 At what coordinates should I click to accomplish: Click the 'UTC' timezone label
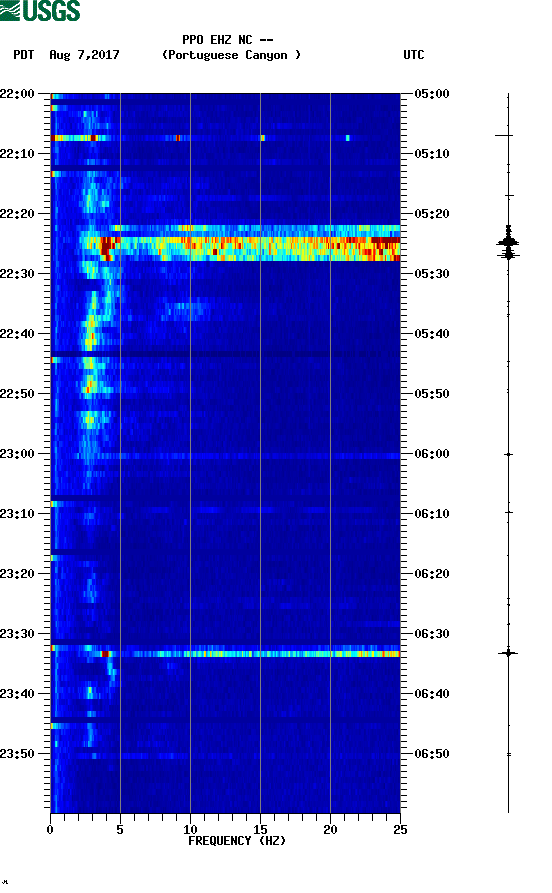tap(414, 55)
